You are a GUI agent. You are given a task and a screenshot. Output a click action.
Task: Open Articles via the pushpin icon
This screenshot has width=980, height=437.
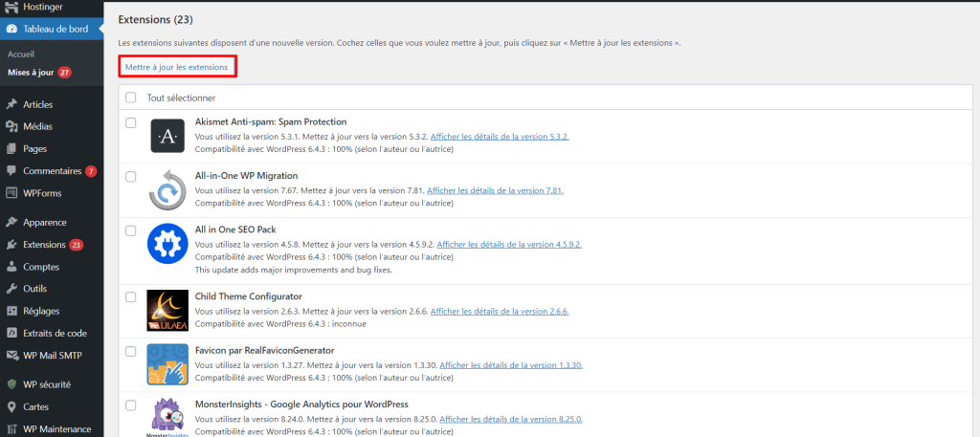click(x=11, y=104)
